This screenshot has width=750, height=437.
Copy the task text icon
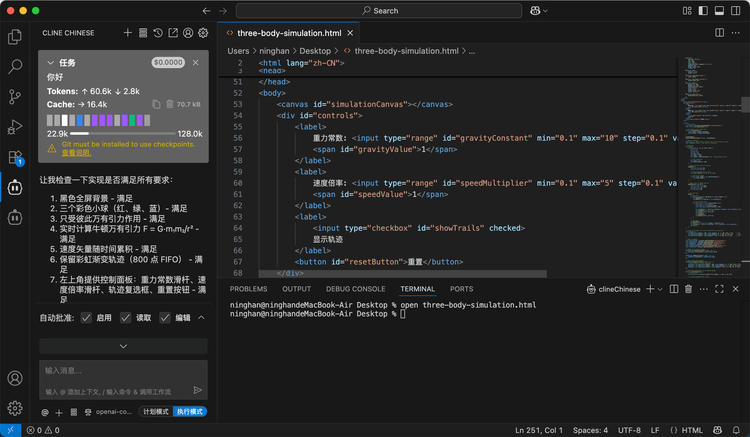click(x=156, y=104)
